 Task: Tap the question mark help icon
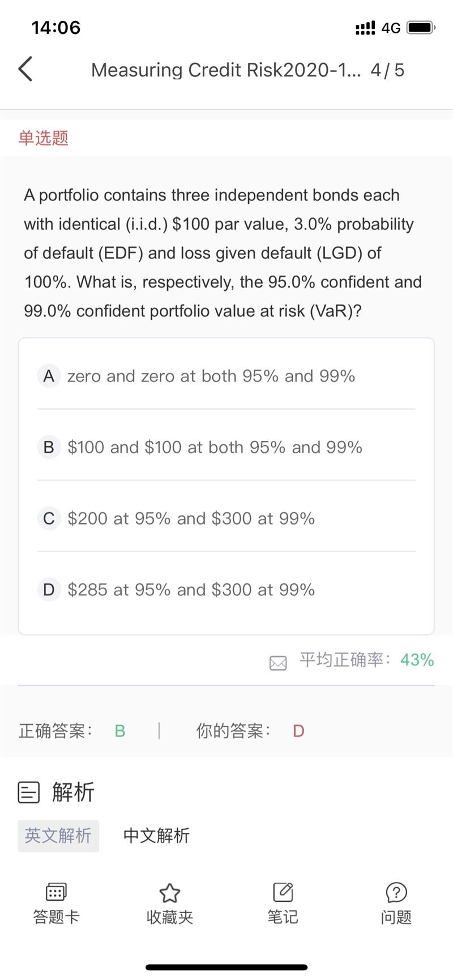(396, 892)
